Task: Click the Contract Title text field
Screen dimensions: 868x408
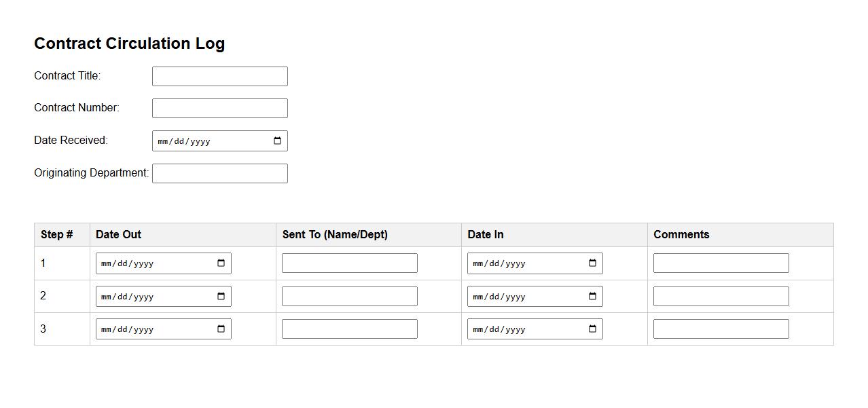Action: coord(219,77)
